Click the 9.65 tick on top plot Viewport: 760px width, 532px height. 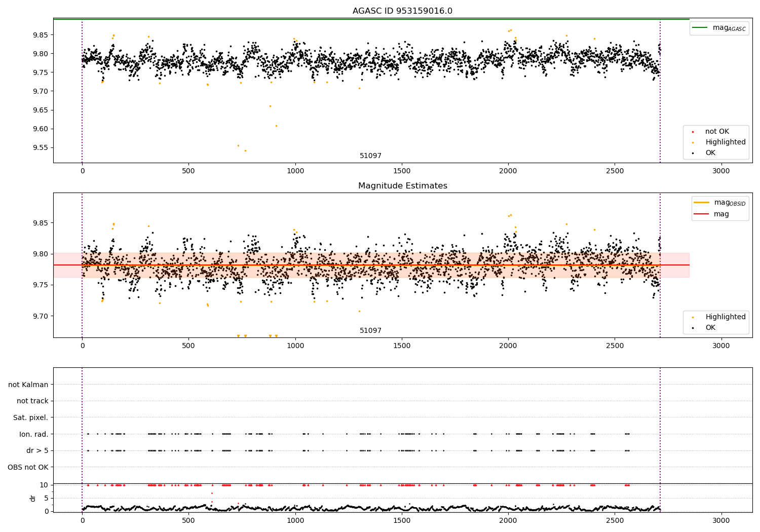pos(40,110)
